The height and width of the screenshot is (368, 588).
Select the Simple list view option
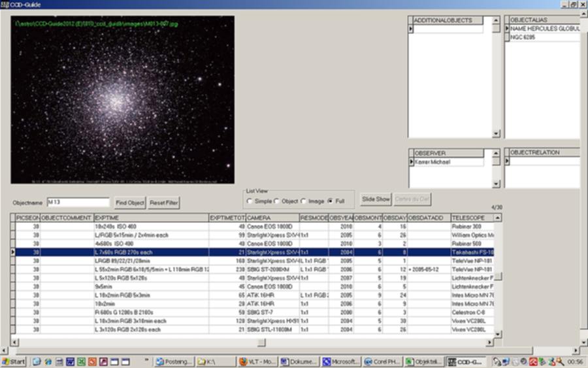pyautogui.click(x=250, y=201)
